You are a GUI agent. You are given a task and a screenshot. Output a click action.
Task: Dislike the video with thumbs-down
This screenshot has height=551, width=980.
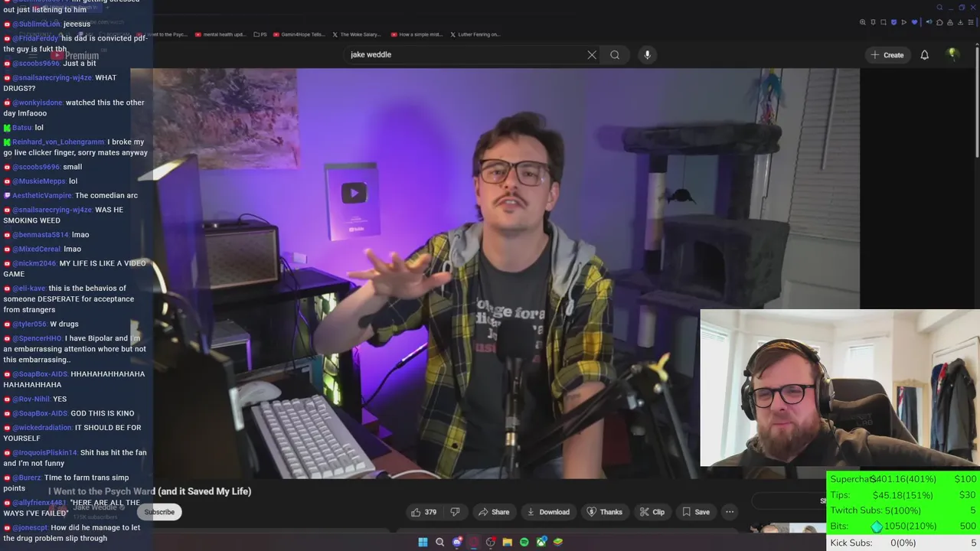tap(455, 512)
